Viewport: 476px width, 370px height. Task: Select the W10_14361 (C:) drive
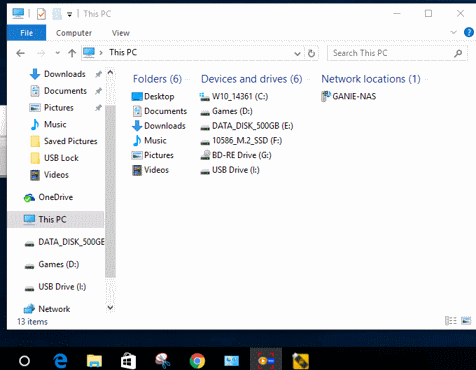pyautogui.click(x=234, y=96)
